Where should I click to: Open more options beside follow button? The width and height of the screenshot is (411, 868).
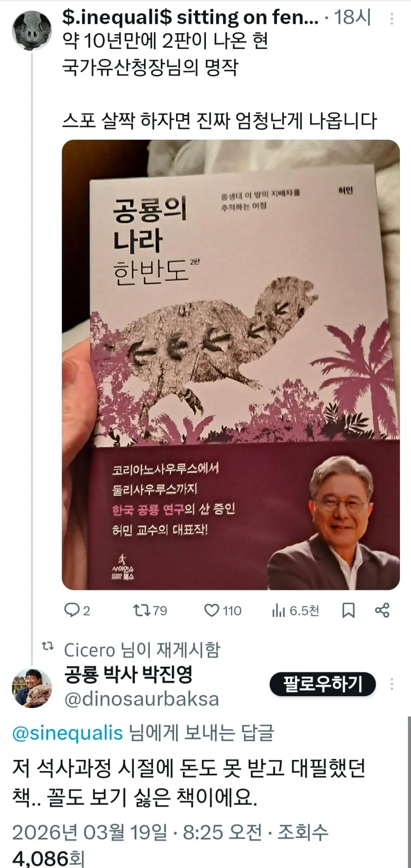pyautogui.click(x=391, y=684)
